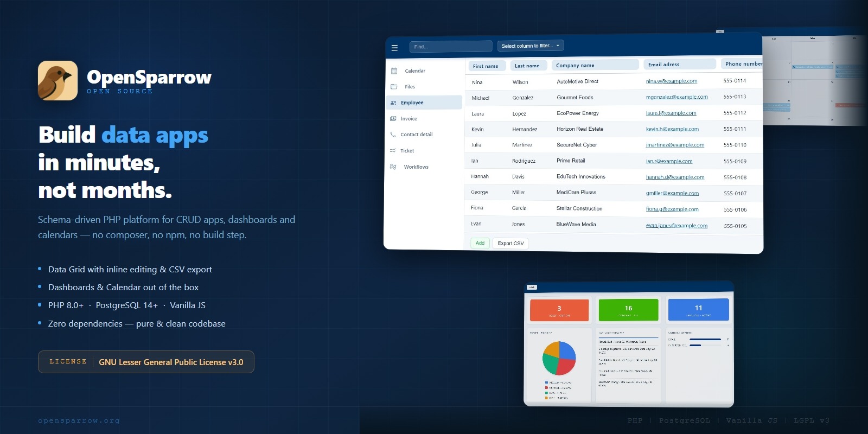Open the Select column to filter dropdown
The image size is (868, 434).
coord(531,46)
